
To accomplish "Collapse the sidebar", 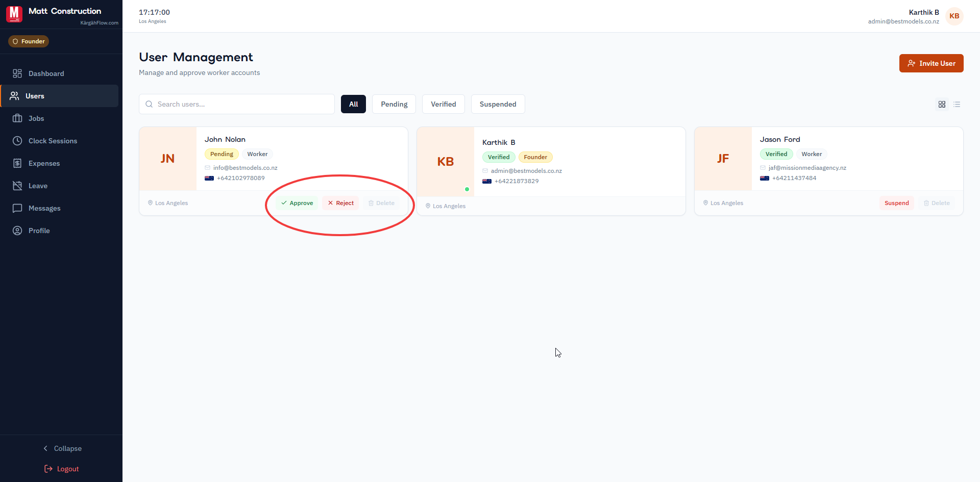I will click(x=62, y=448).
